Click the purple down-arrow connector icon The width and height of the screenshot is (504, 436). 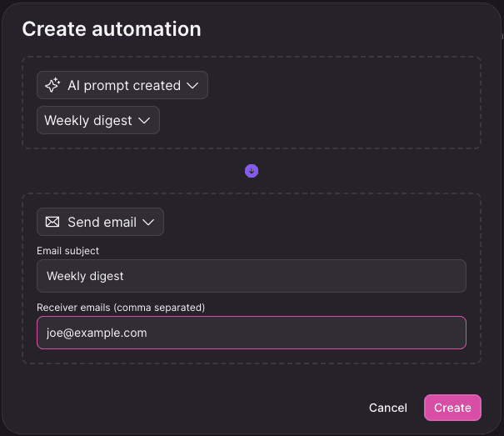(252, 171)
